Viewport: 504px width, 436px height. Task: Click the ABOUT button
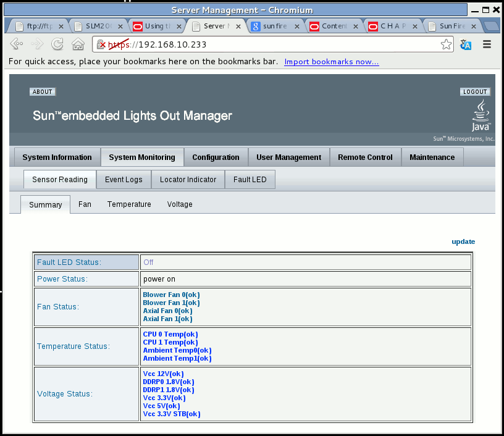pyautogui.click(x=43, y=92)
